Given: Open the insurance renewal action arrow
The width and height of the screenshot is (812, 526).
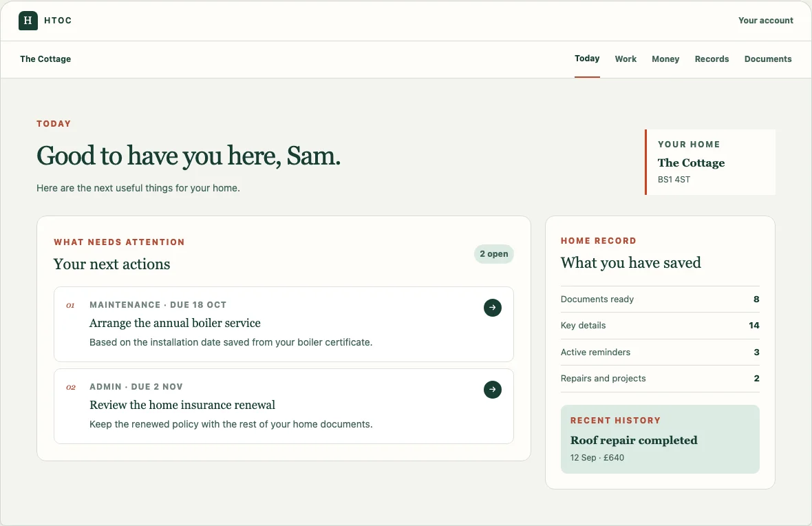Looking at the screenshot, I should (493, 389).
